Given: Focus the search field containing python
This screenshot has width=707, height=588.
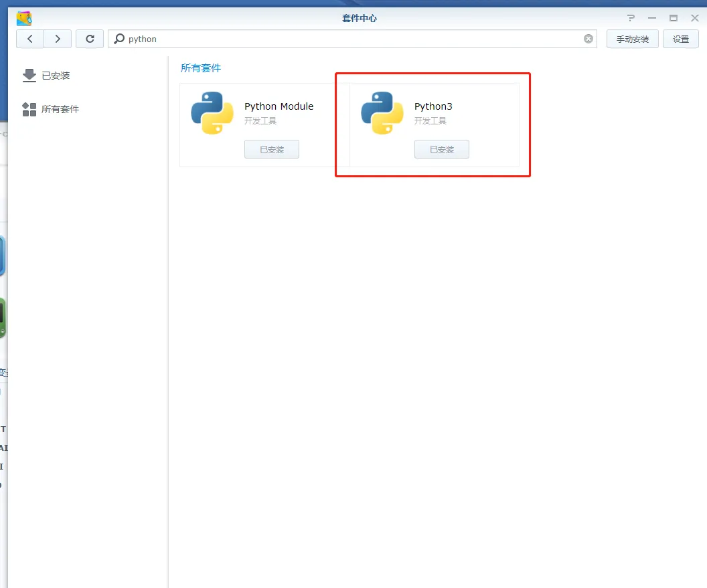Looking at the screenshot, I should click(x=352, y=39).
